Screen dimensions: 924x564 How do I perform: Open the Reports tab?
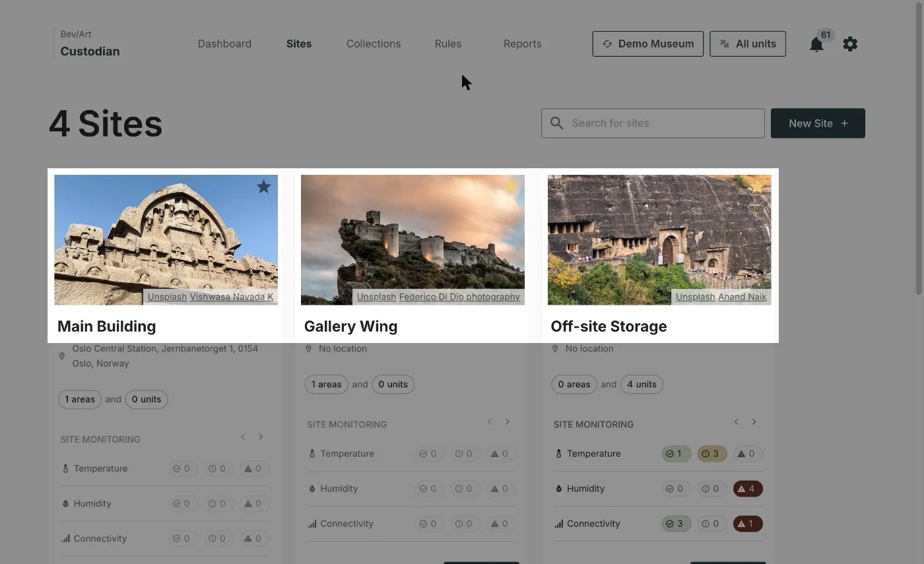point(522,44)
